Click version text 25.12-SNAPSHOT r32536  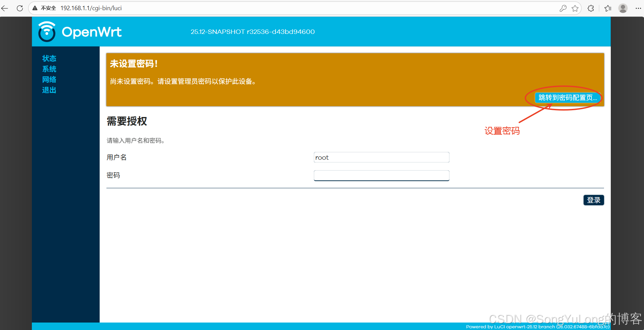point(253,32)
